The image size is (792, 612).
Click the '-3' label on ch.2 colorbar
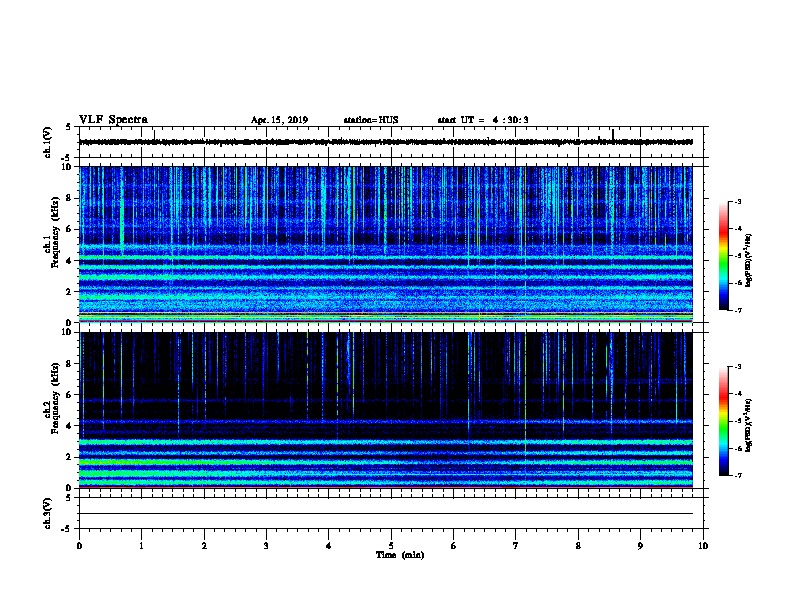(x=737, y=367)
